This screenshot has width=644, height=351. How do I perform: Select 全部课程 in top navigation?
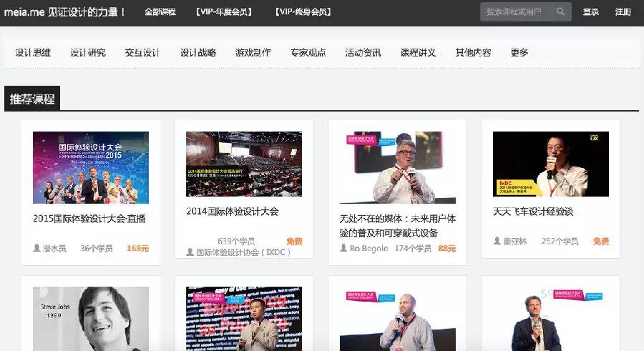coord(160,12)
